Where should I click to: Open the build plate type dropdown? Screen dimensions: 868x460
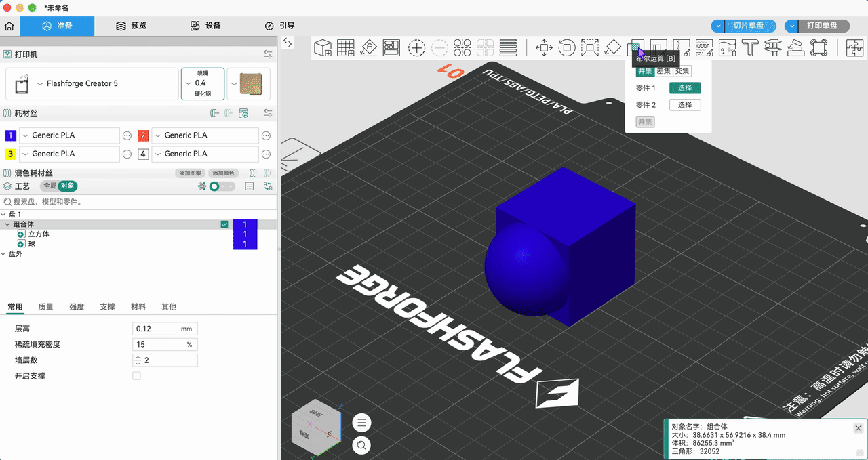point(249,84)
